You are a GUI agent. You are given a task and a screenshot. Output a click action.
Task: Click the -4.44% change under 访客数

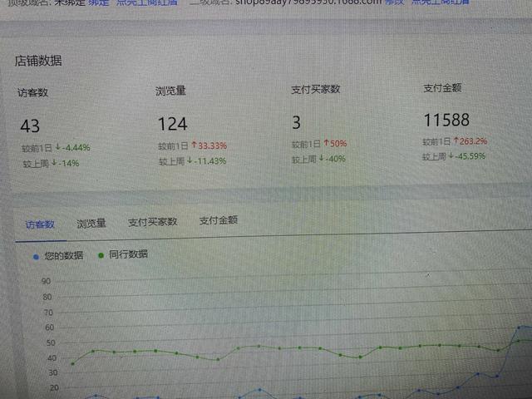tap(72, 148)
